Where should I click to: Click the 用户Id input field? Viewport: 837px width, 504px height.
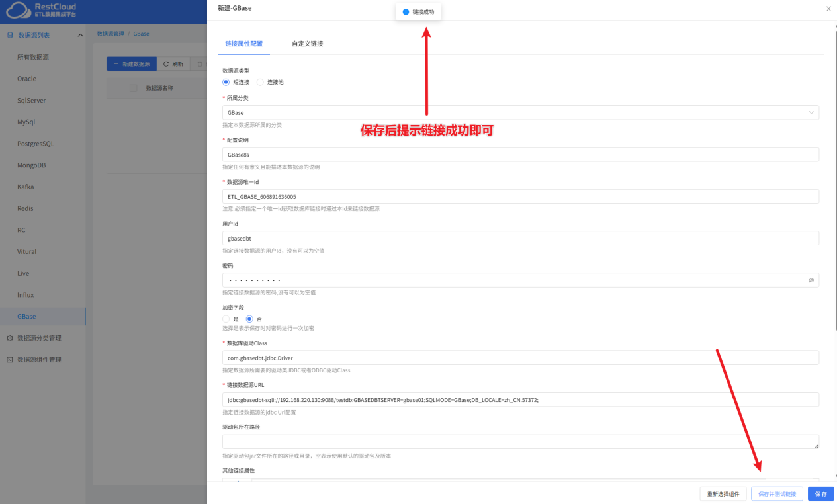point(521,238)
